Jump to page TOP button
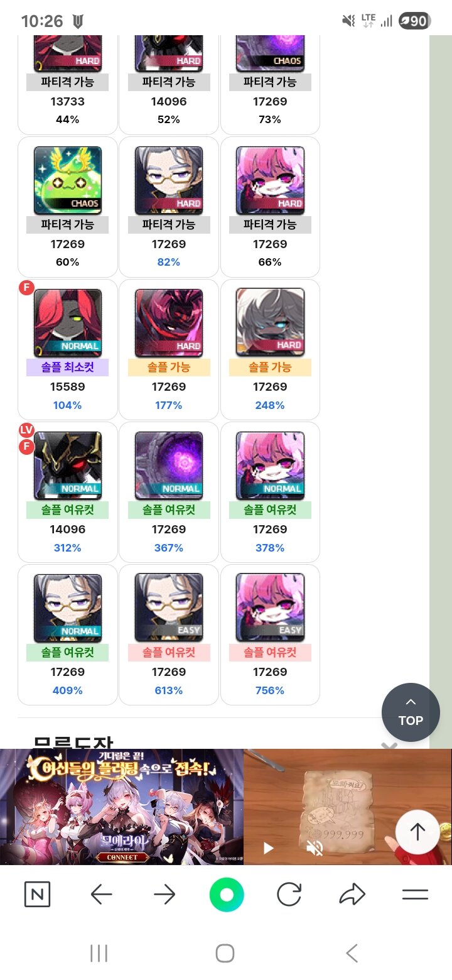This screenshot has height=980, width=452. pyautogui.click(x=411, y=712)
